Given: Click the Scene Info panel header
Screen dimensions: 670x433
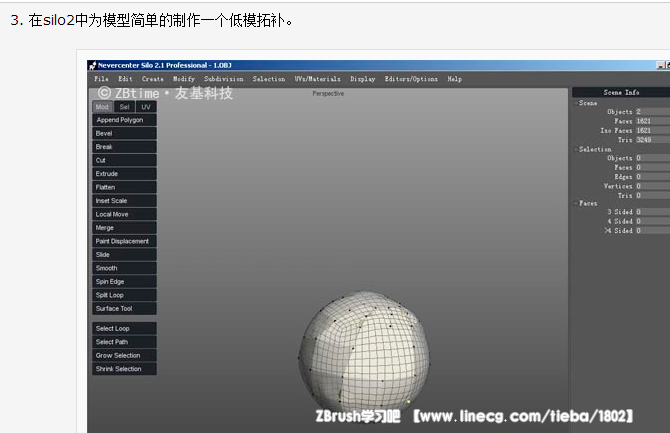Looking at the screenshot, I should tap(621, 92).
